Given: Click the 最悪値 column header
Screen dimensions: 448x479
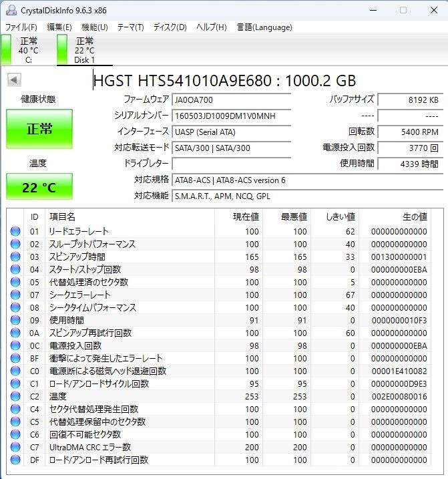Looking at the screenshot, I should (287, 217).
